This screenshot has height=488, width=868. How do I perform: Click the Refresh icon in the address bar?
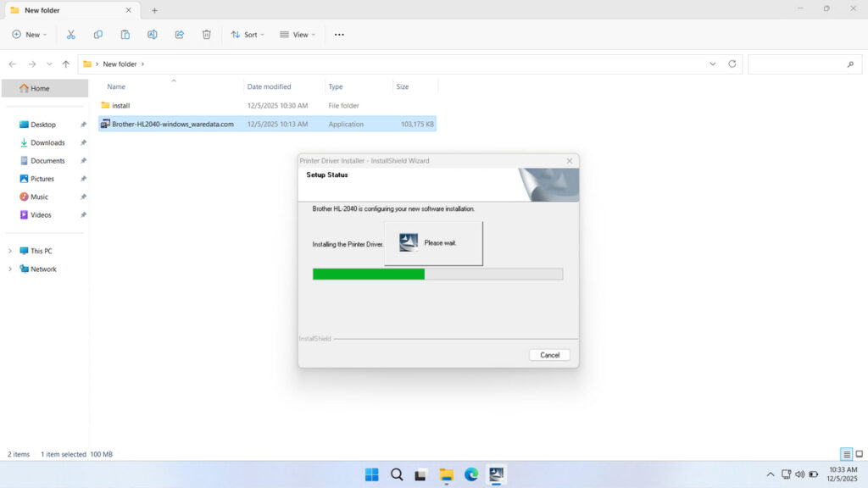click(731, 64)
